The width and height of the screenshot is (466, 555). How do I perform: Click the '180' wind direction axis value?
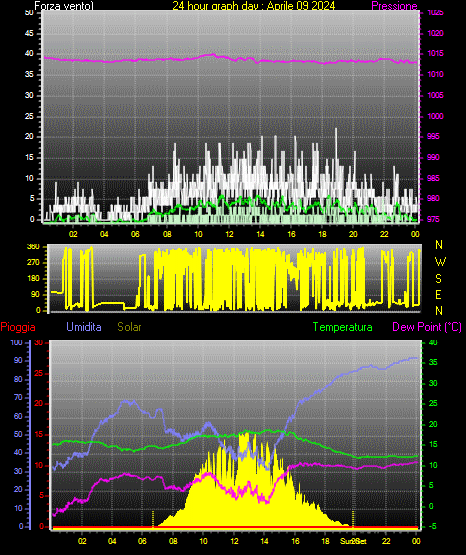click(33, 279)
